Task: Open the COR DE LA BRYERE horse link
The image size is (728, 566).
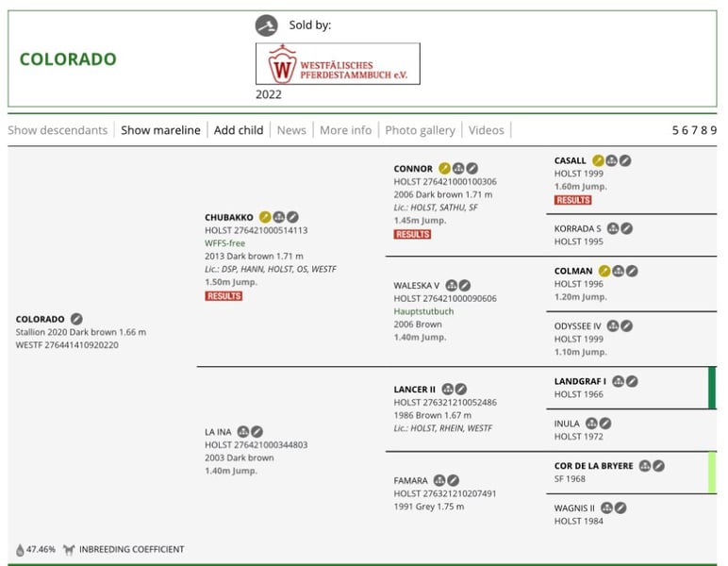Action: (x=593, y=466)
